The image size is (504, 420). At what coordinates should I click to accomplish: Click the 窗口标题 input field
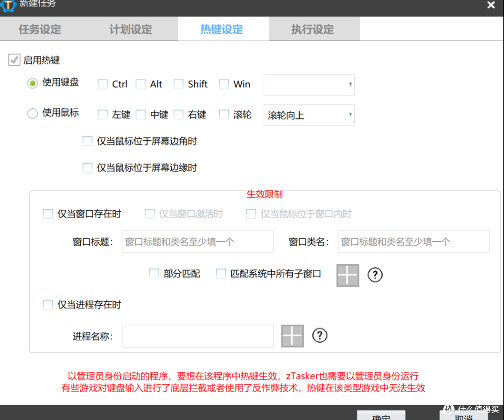click(198, 241)
